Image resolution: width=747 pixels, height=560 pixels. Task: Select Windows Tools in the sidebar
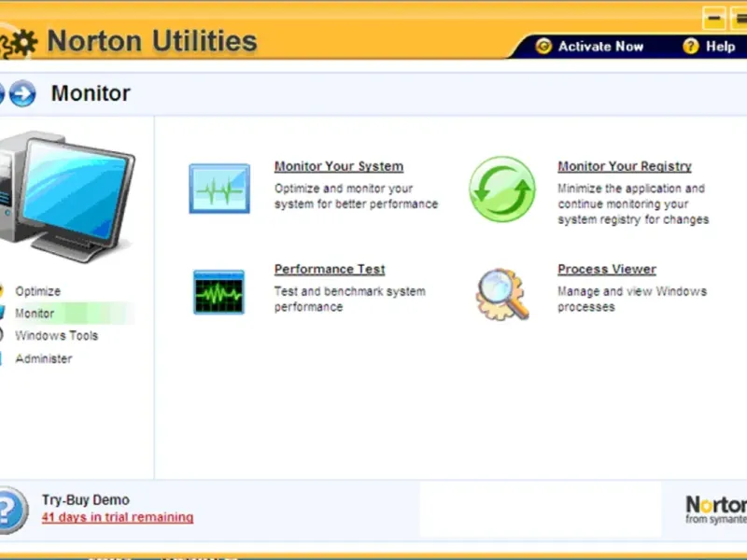(56, 336)
